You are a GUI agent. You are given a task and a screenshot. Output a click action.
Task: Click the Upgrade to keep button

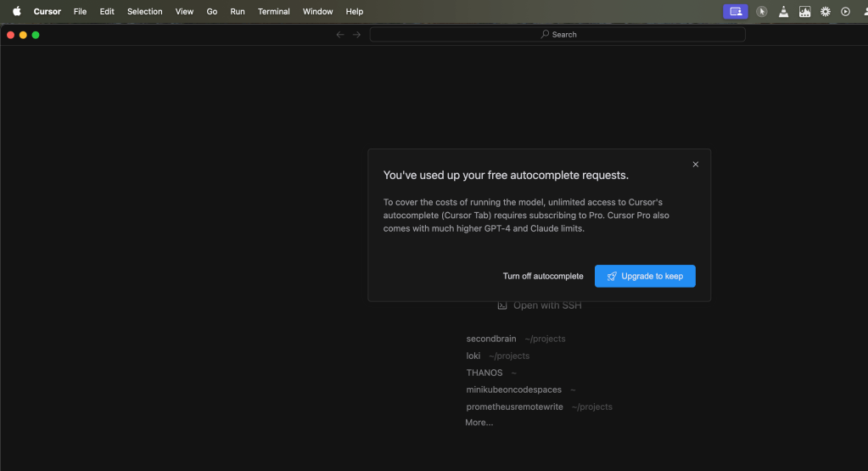click(645, 276)
